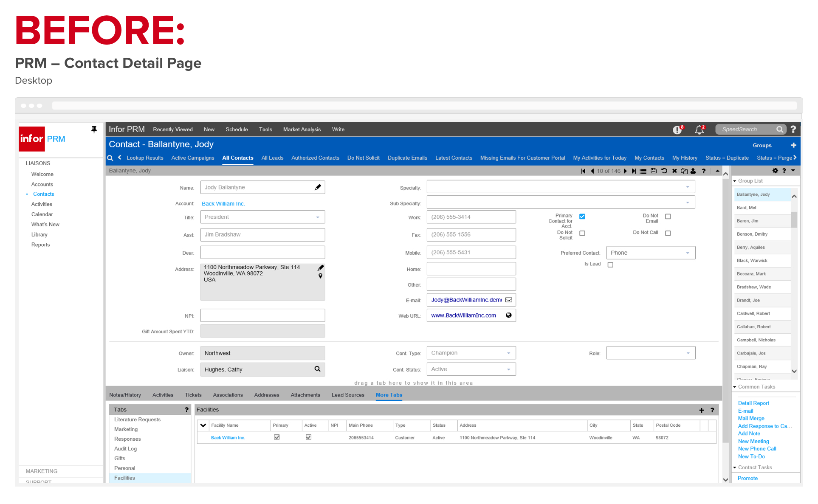Click the Mail Merge task link
818x504 pixels.
point(751,419)
